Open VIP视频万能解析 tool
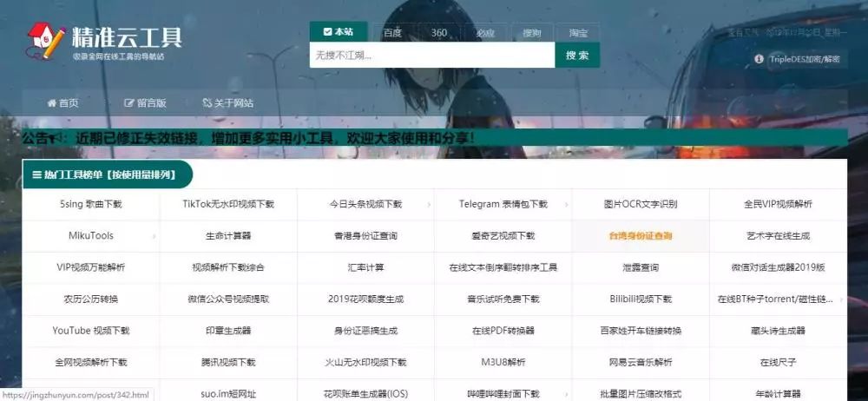Screen dimensions: 868x401 coord(91,267)
